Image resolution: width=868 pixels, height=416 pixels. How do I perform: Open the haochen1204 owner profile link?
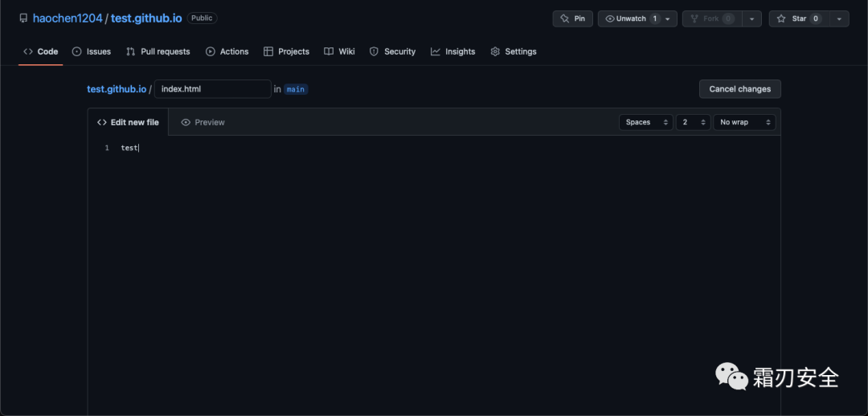[x=68, y=18]
